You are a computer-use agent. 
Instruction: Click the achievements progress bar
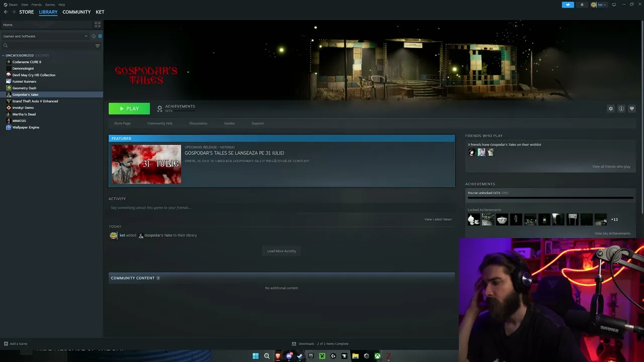pos(550,198)
